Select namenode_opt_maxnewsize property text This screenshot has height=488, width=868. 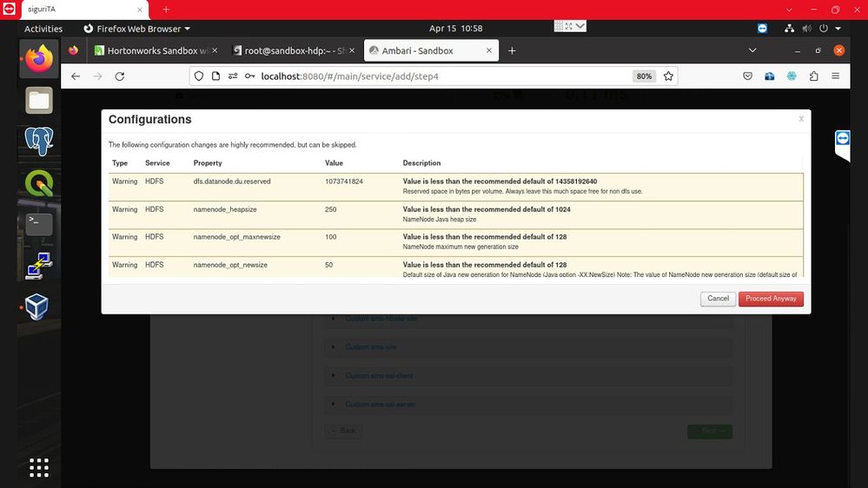[x=237, y=237]
